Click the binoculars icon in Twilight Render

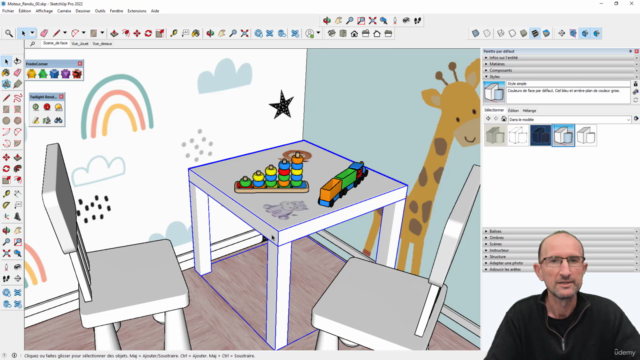[x=58, y=120]
